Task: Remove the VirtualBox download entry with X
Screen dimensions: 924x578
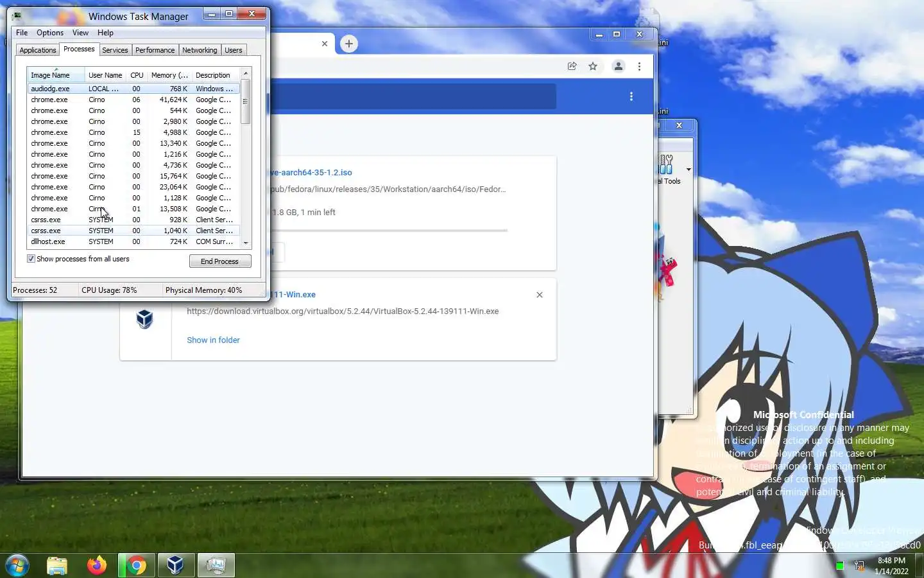Action: (x=540, y=295)
